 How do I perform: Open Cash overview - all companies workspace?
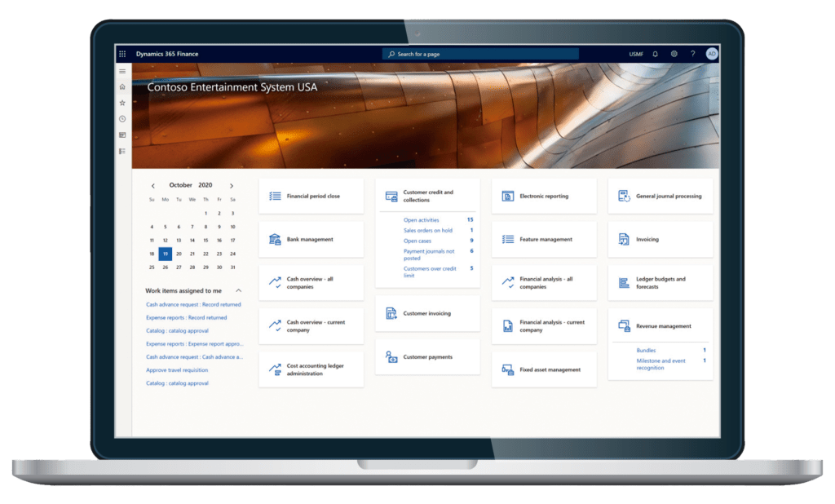click(311, 283)
